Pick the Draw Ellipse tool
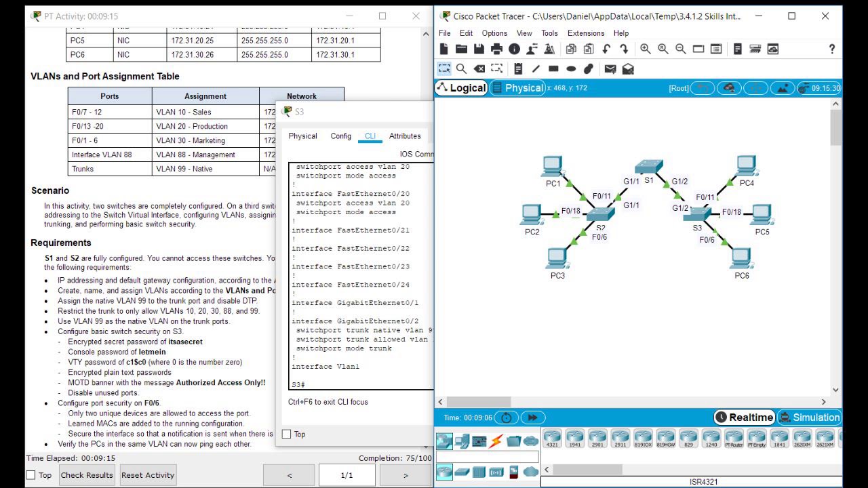Image resolution: width=868 pixels, height=488 pixels. click(x=571, y=68)
